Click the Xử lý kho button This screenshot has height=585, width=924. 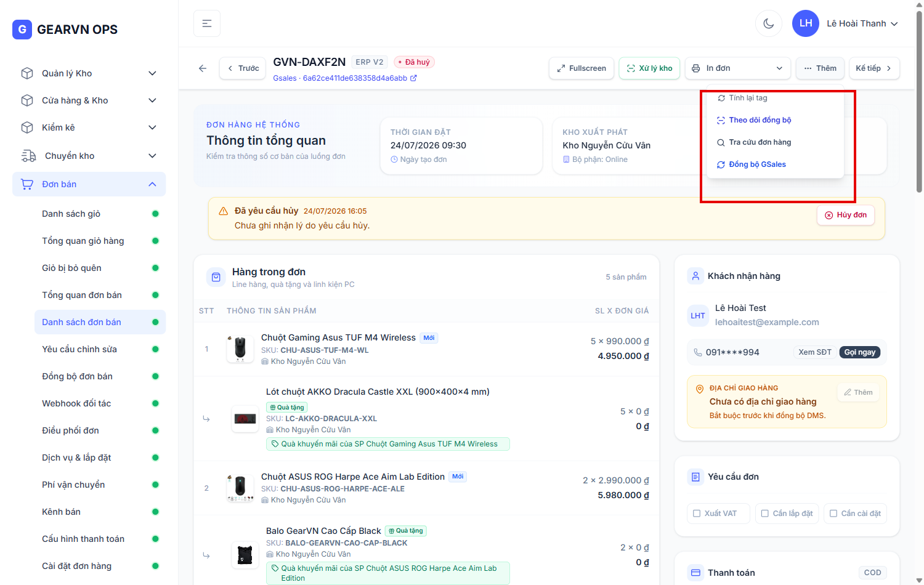click(x=649, y=68)
